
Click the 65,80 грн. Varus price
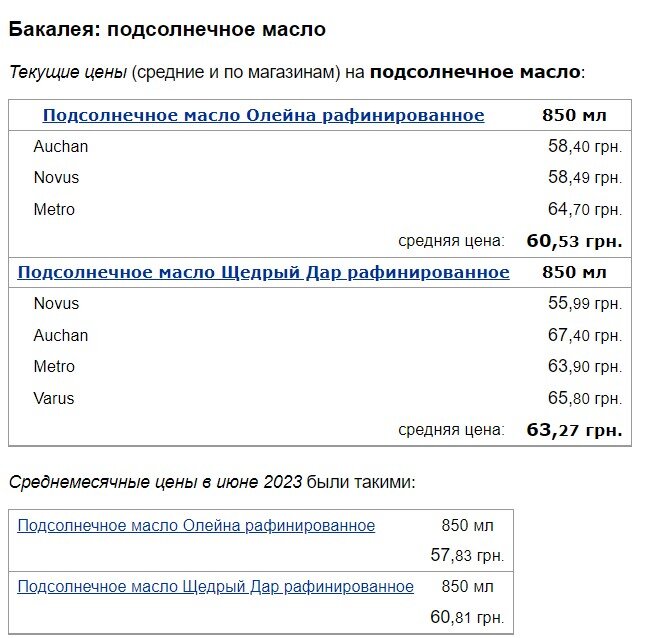585,398
